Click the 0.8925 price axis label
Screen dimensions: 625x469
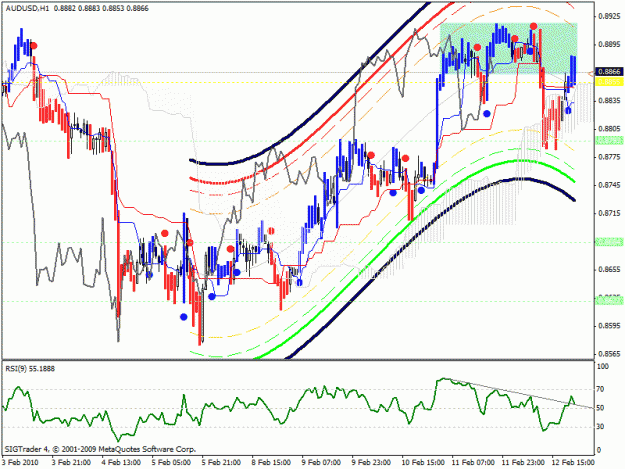[610, 16]
